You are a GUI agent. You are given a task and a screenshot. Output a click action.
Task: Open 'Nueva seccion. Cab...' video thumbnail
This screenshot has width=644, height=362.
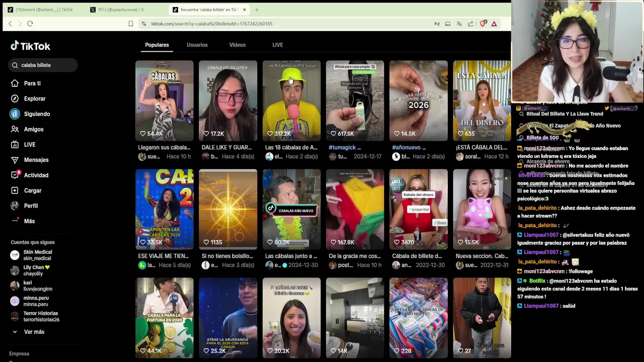[481, 209]
